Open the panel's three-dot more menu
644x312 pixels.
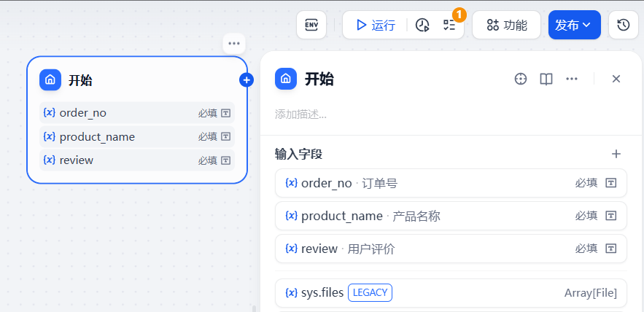coord(572,79)
